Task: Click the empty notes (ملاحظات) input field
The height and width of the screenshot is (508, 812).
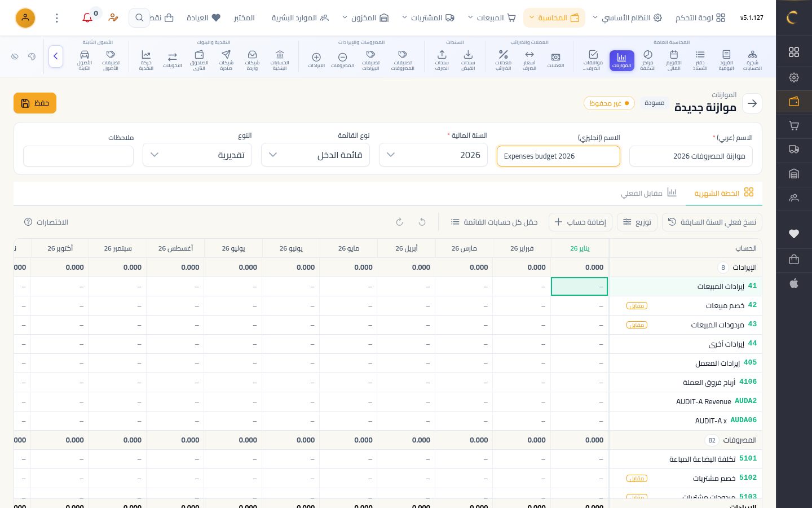Action: [78, 156]
